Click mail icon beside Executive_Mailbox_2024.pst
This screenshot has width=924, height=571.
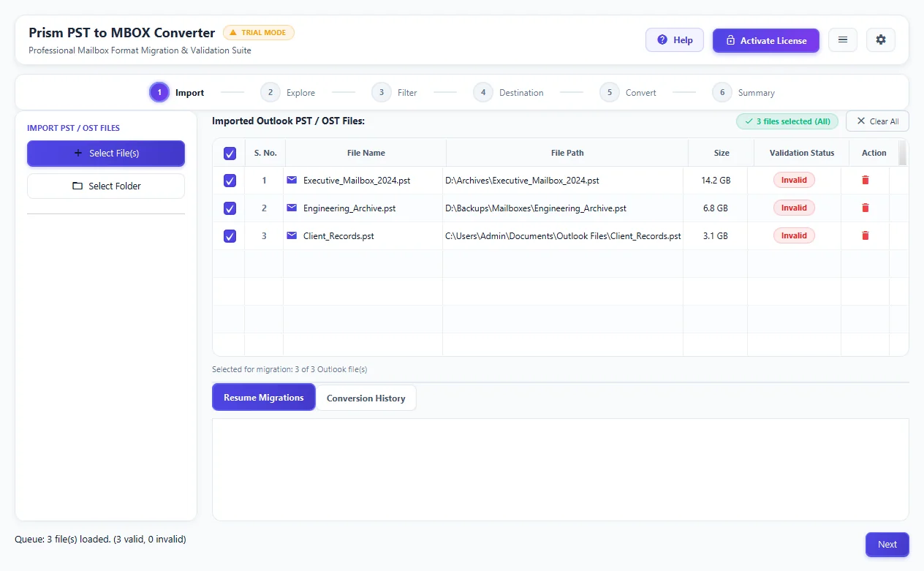292,180
